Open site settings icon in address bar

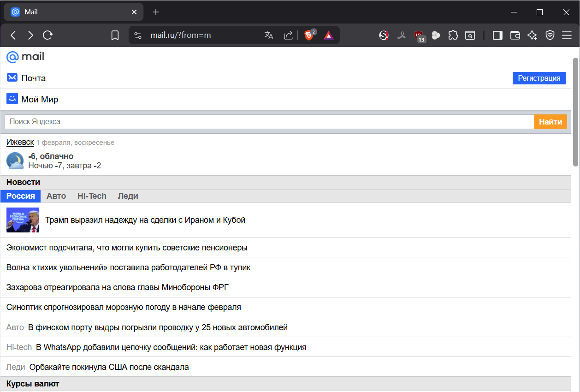point(137,35)
